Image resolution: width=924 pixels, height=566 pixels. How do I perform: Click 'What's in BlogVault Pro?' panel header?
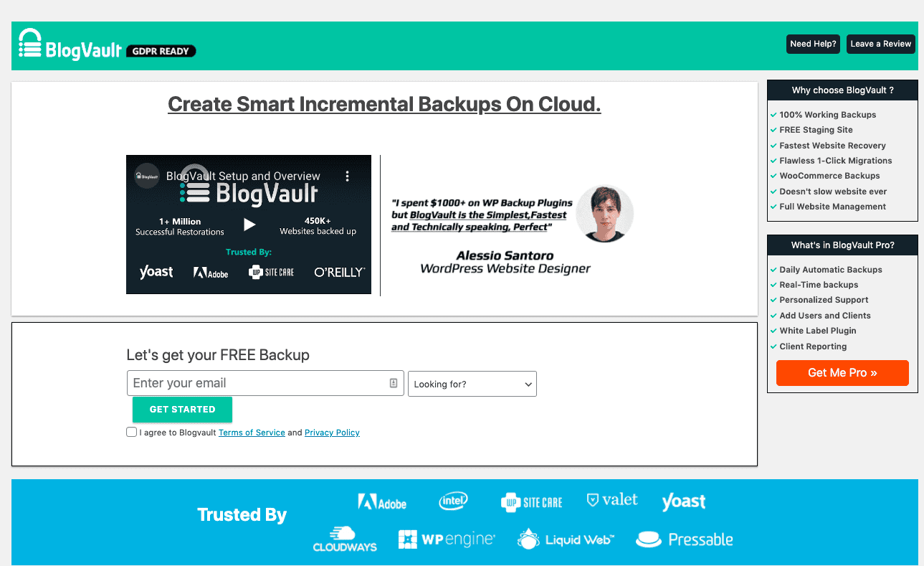click(x=842, y=245)
